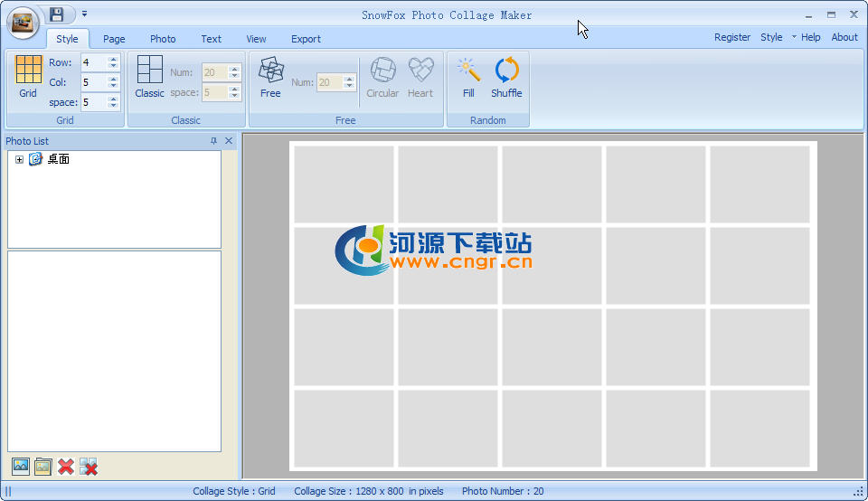The image size is (868, 501).
Task: Click the Collage Size : 1280 x 800 status
Action: point(369,491)
